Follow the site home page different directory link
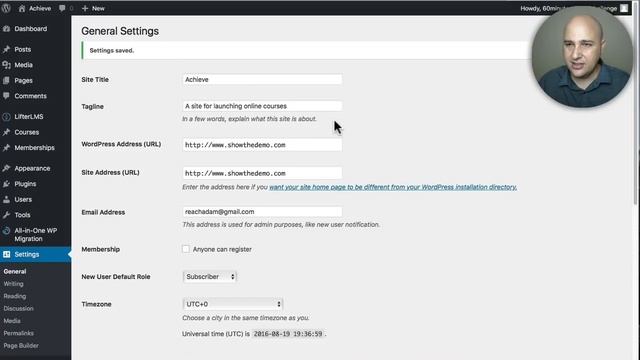The height and width of the screenshot is (360, 640). pos(393,187)
